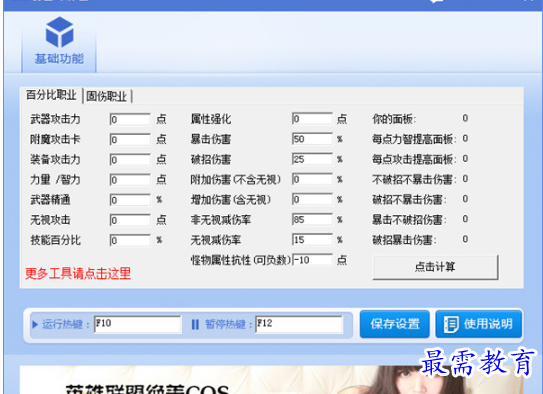543x394 pixels.
Task: Focus the 装备攻击力 input field
Action: point(130,160)
